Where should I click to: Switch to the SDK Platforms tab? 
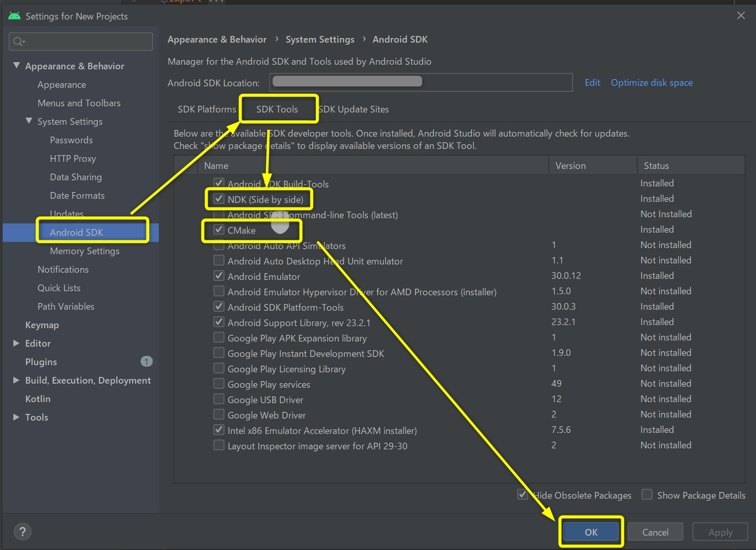point(207,109)
